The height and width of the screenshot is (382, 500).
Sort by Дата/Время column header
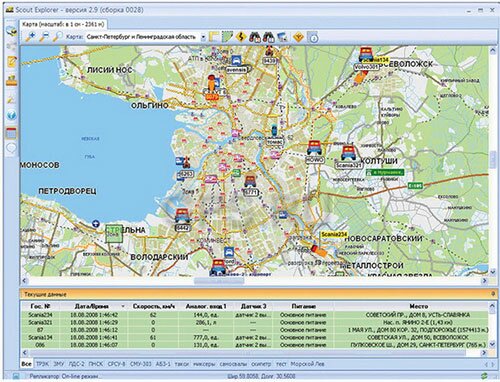(93, 306)
